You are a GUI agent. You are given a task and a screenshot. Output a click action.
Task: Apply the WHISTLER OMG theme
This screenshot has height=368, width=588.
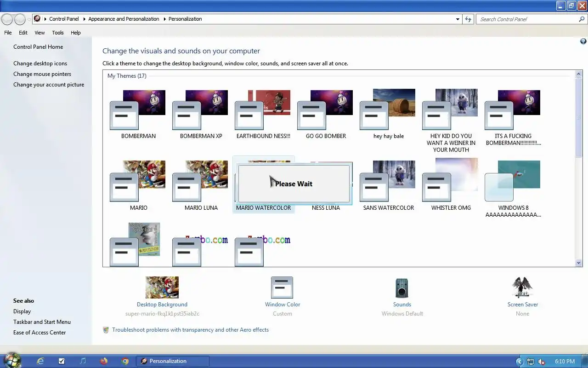point(451,185)
